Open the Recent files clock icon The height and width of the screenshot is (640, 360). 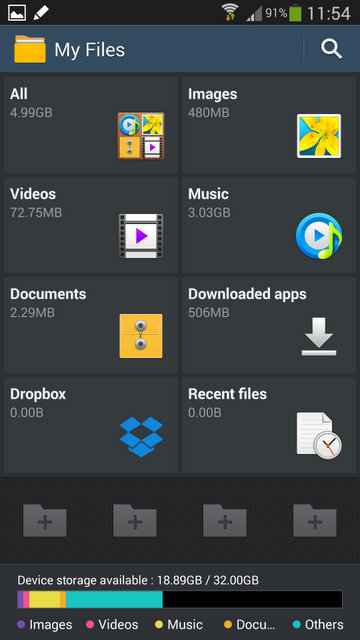[319, 436]
